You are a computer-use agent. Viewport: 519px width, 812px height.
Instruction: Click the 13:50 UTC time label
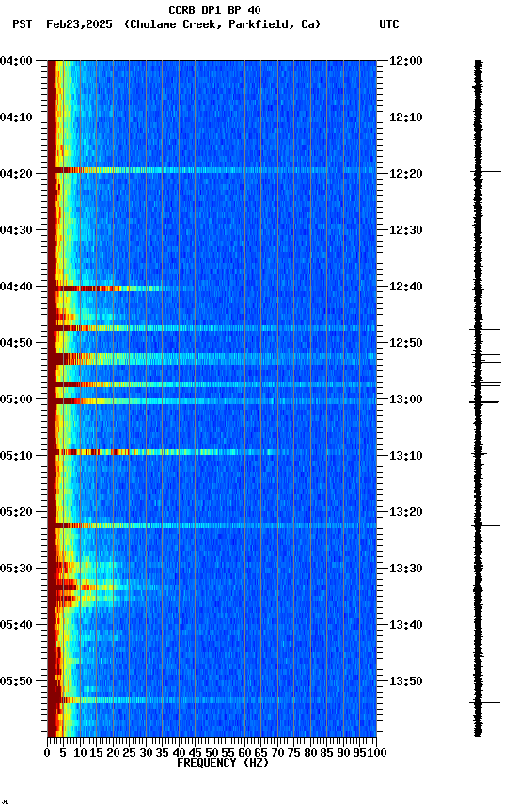pyautogui.click(x=406, y=682)
